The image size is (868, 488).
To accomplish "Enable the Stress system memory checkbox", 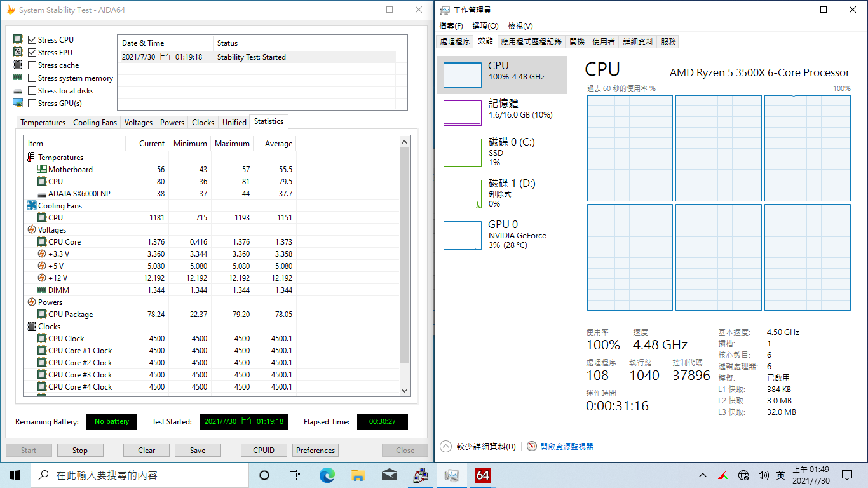I will (32, 78).
